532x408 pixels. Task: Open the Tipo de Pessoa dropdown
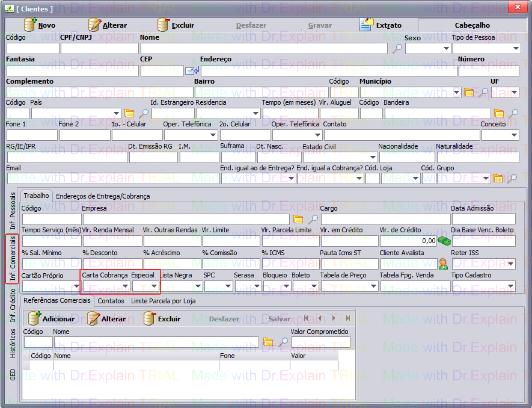point(515,49)
